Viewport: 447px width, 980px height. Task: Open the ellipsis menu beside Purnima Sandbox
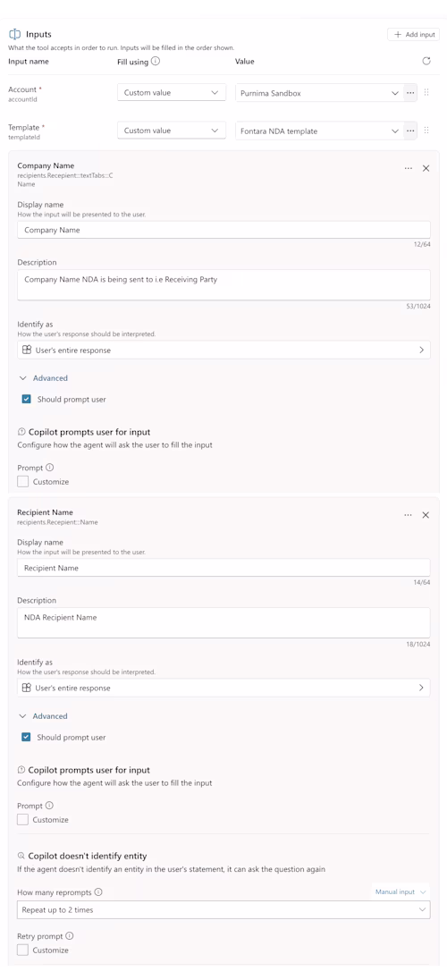(x=410, y=92)
